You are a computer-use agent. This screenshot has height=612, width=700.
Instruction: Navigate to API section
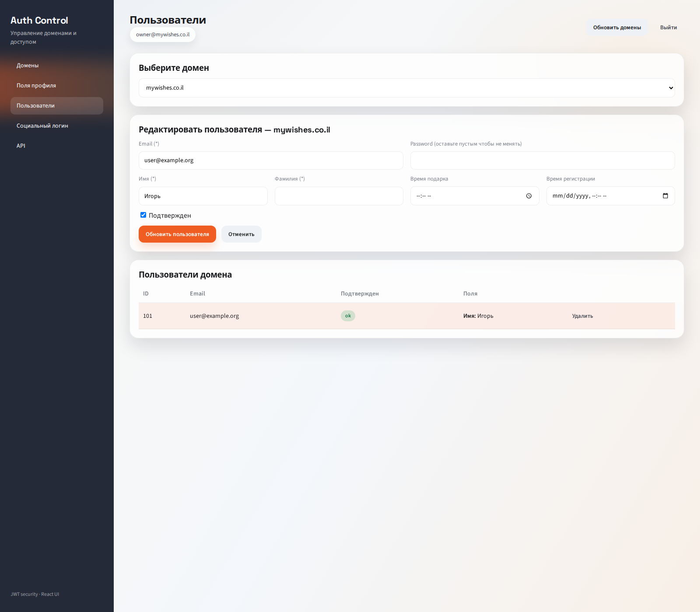(21, 146)
